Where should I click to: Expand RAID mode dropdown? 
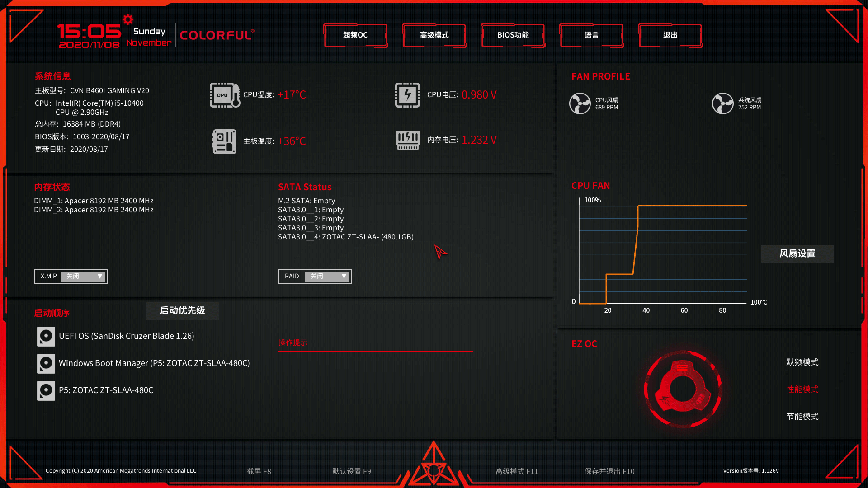coord(344,276)
